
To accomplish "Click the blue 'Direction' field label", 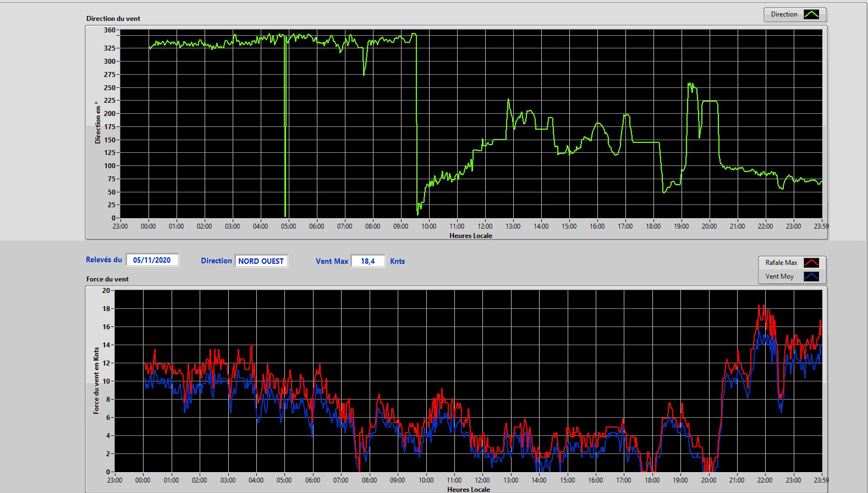I will pyautogui.click(x=216, y=261).
